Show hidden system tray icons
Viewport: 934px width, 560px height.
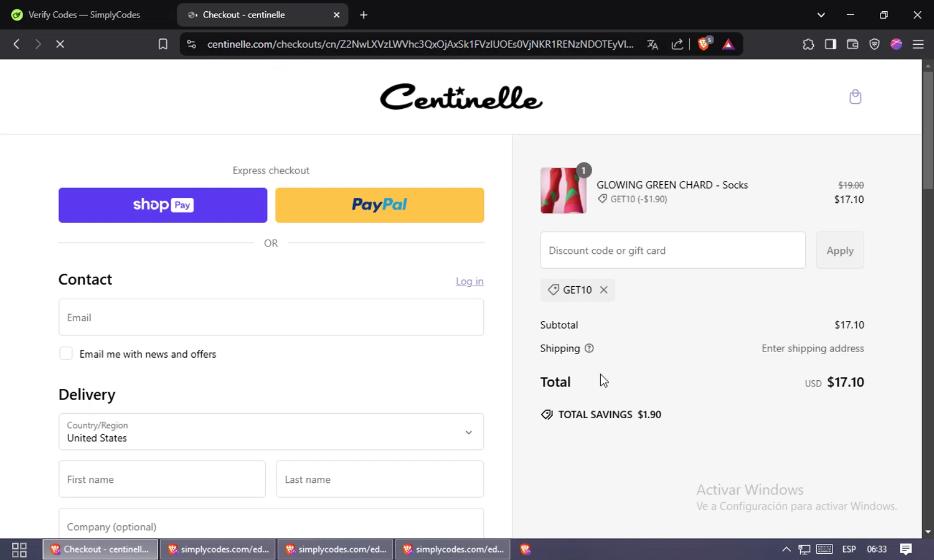(786, 549)
